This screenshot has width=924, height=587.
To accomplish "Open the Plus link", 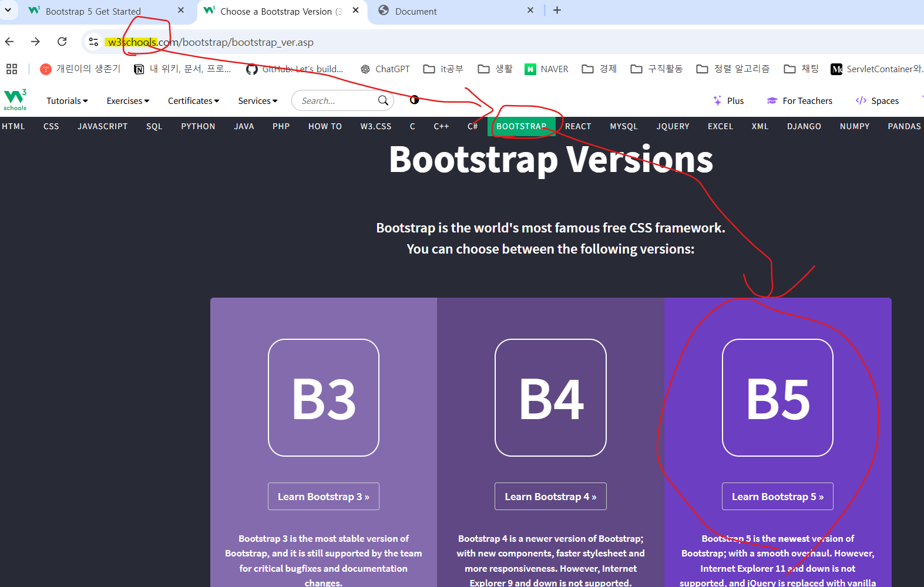I will 728,100.
